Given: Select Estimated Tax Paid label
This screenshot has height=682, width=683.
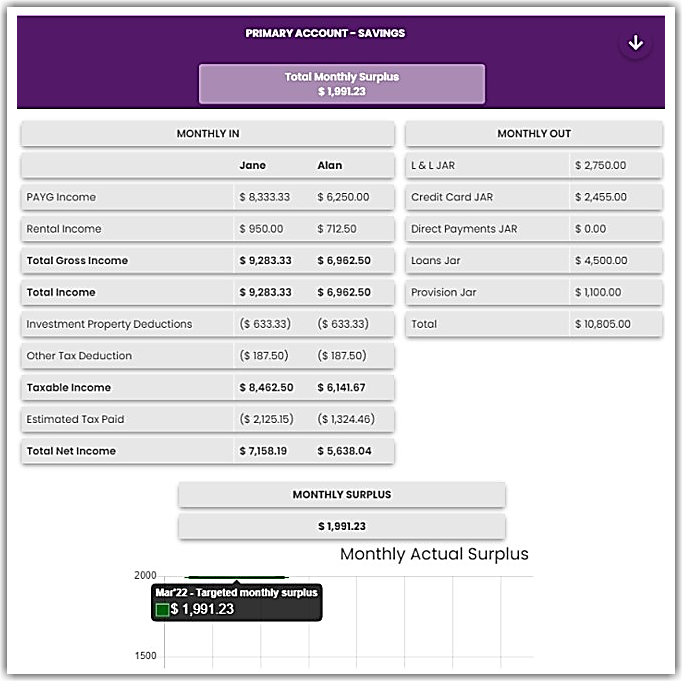Looking at the screenshot, I should point(75,419).
